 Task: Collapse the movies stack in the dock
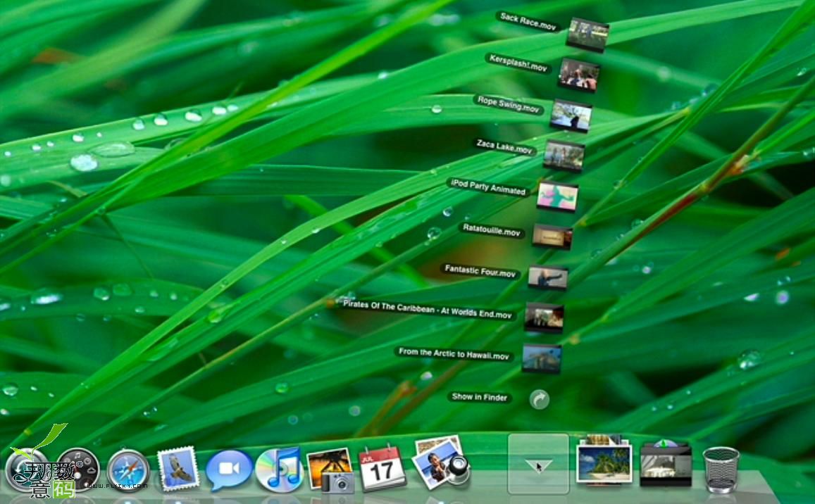tap(538, 463)
